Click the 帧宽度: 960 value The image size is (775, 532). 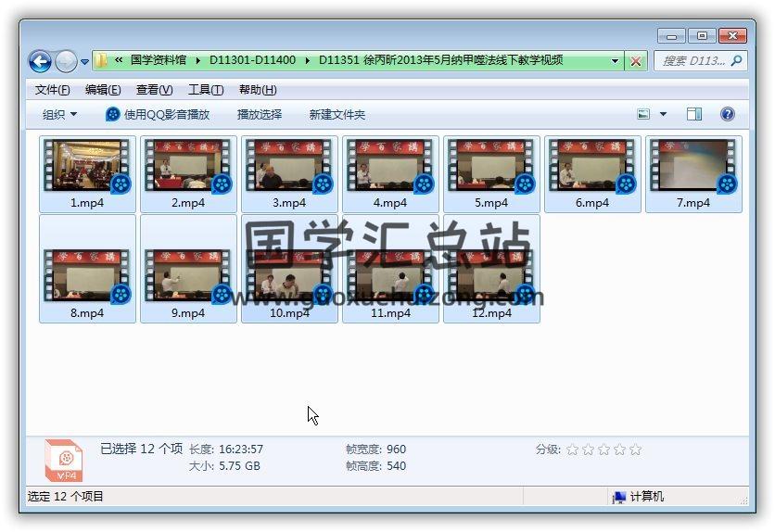396,449
